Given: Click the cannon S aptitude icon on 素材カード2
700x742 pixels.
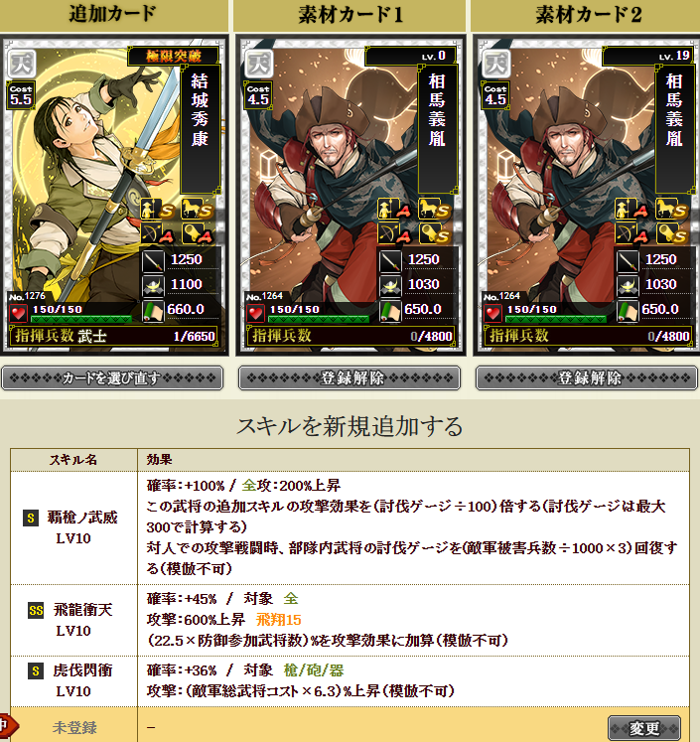Looking at the screenshot, I should [672, 233].
